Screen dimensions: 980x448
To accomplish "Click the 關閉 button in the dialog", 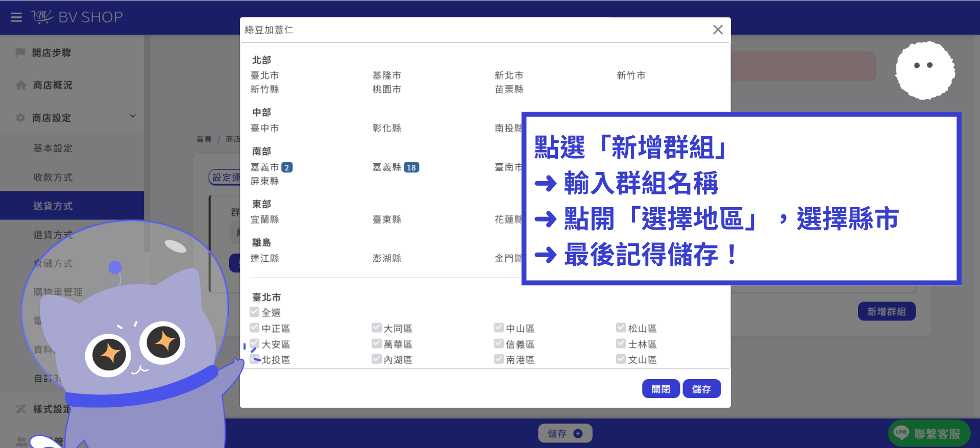I will tap(661, 389).
